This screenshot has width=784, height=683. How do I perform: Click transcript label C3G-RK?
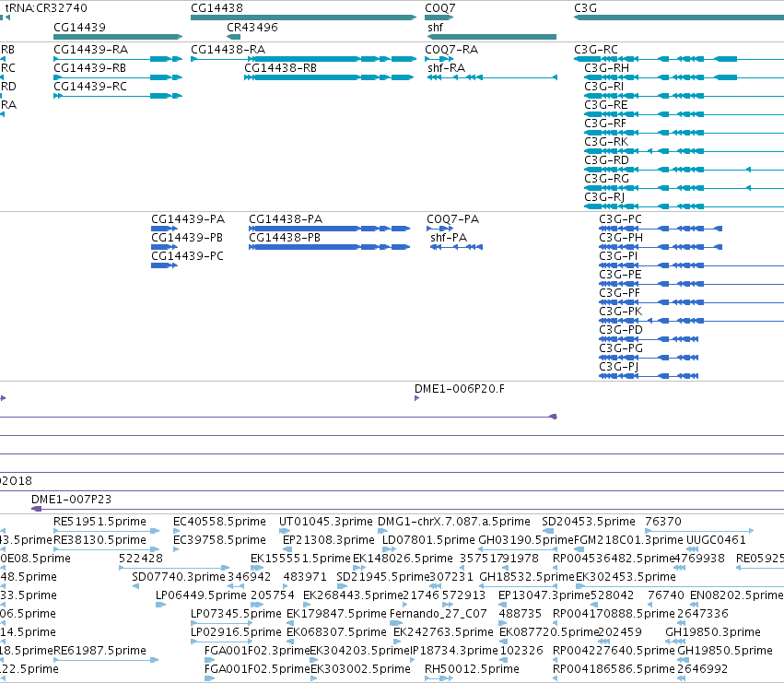606,142
